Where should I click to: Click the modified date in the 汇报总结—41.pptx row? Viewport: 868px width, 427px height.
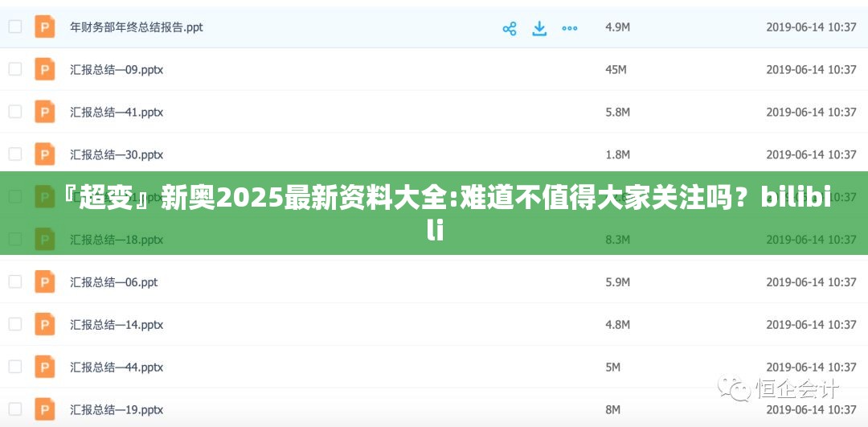811,113
